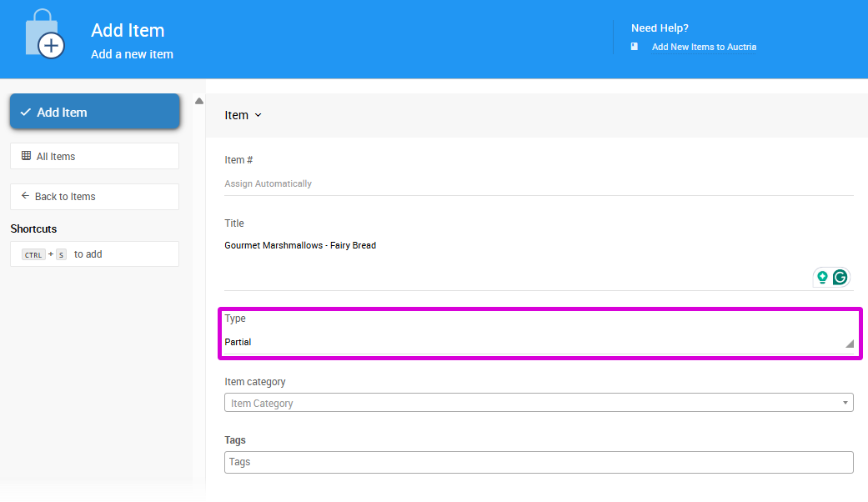Click the grid icon next to All Items
This screenshot has height=502, width=868.
[x=27, y=156]
